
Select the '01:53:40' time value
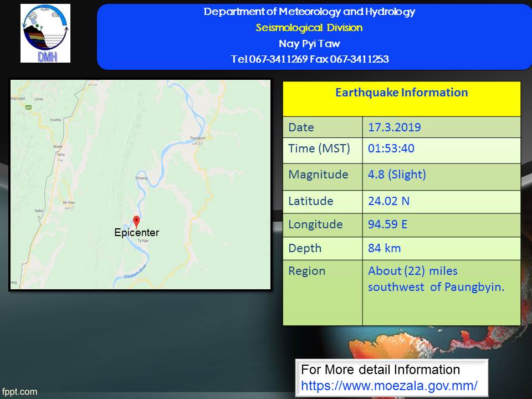point(391,149)
